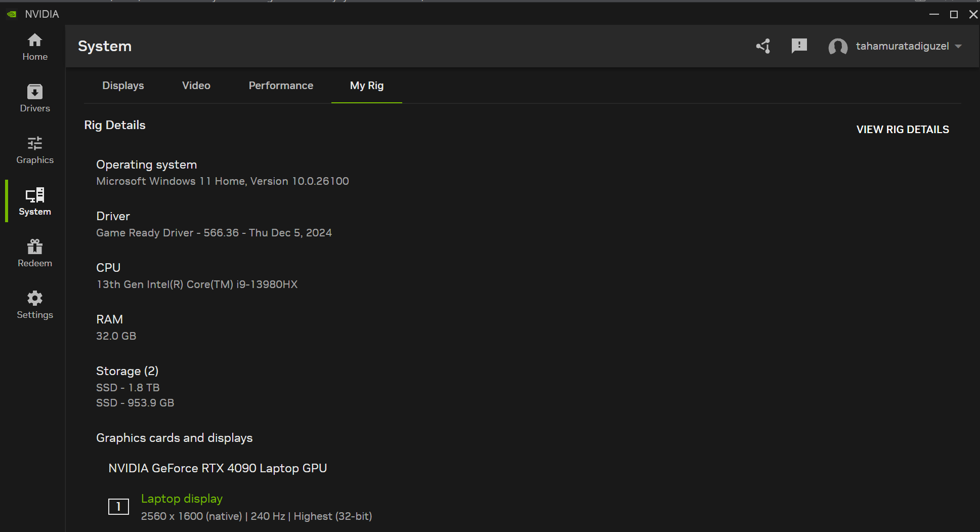Click the Graphics cards and displays heading
Viewport: 980px width, 532px height.
point(175,438)
